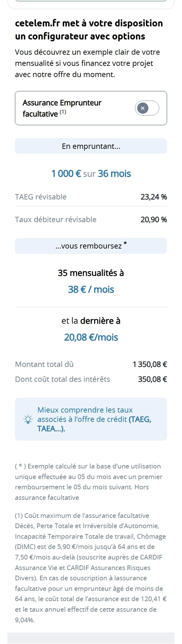
Task: Select the 1 000 € loan amount
Action: point(67,173)
